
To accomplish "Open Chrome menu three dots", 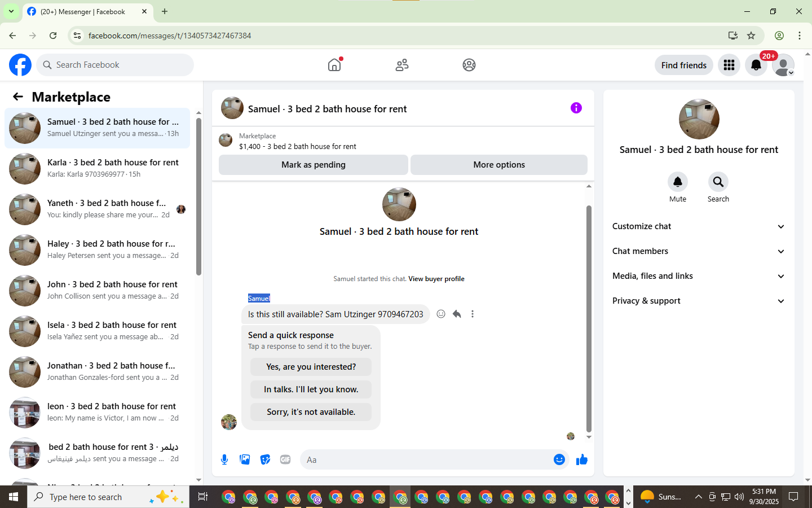I will 800,36.
